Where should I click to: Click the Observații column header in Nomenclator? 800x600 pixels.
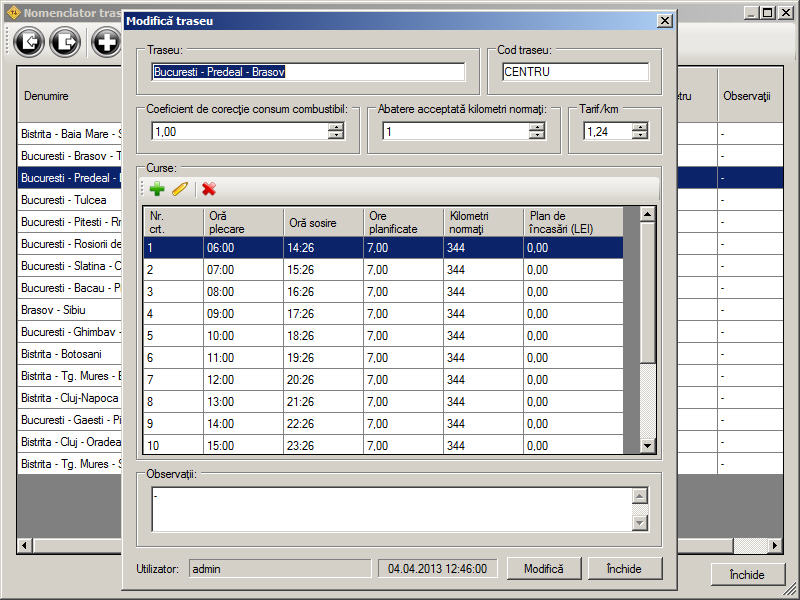(750, 96)
